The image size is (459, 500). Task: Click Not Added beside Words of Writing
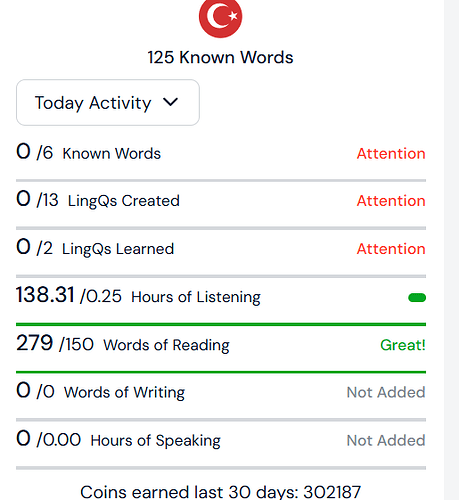pyautogui.click(x=386, y=392)
